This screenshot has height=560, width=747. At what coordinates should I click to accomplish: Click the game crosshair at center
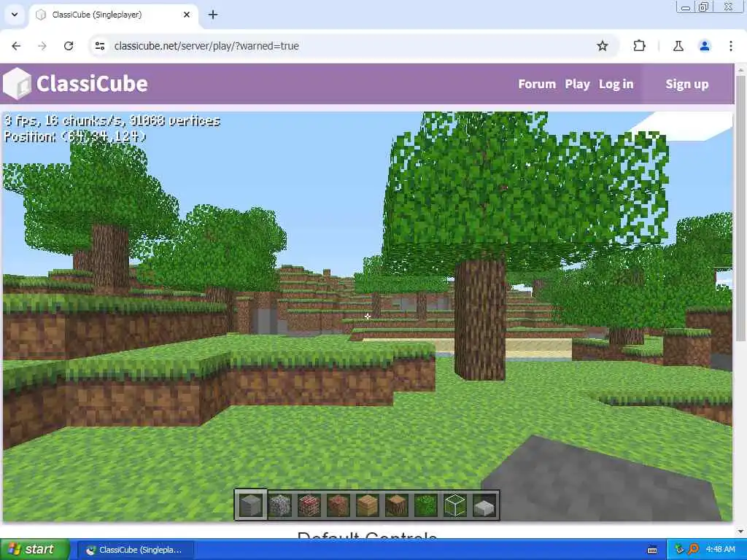click(368, 316)
